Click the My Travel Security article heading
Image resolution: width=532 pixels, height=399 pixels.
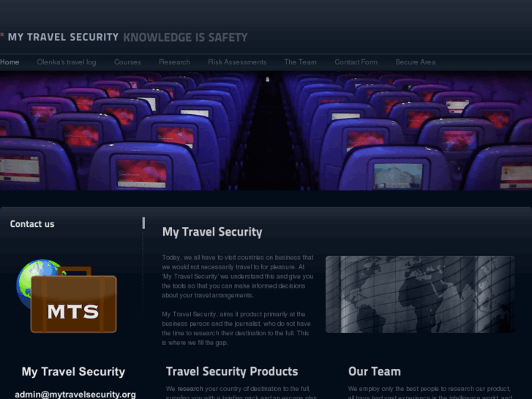(x=212, y=232)
